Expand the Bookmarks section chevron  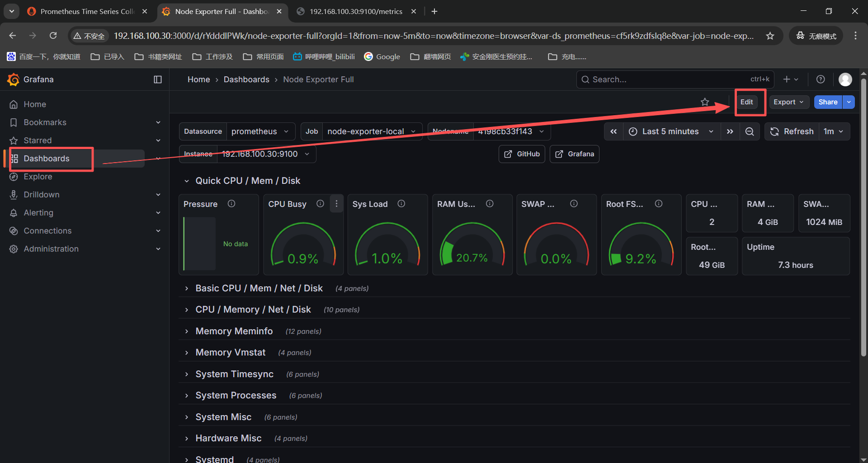[158, 122]
